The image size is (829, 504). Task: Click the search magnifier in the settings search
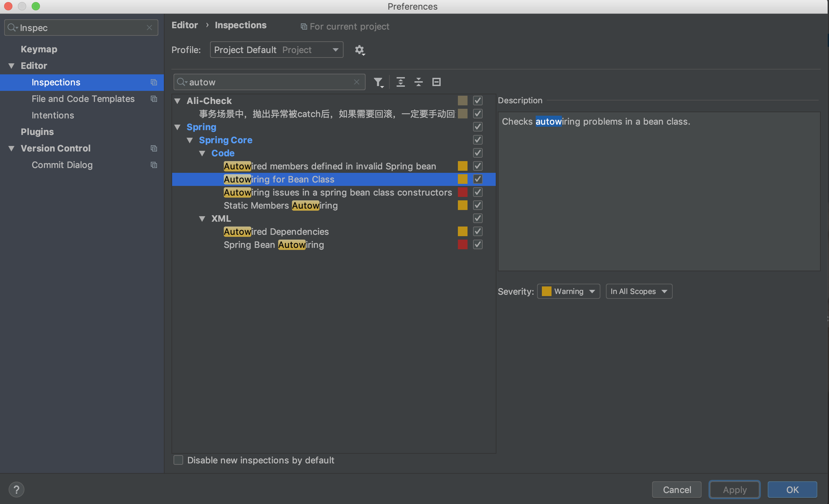click(x=12, y=28)
